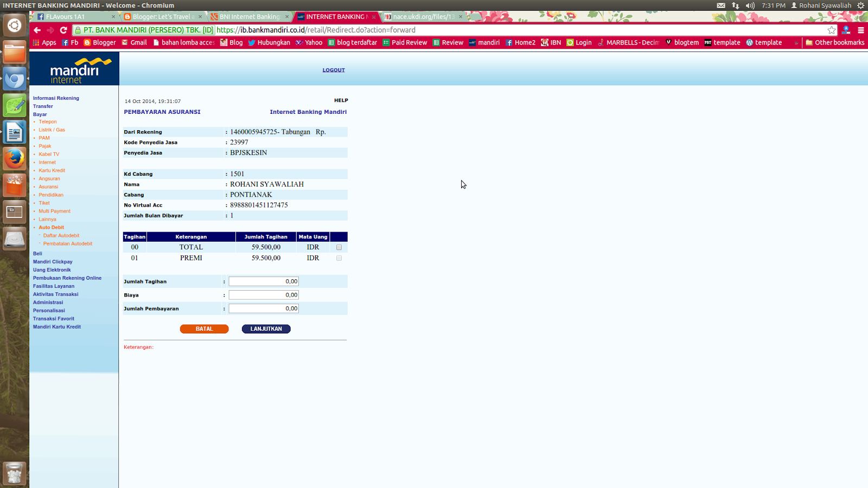The height and width of the screenshot is (488, 868).
Task: Open Transaksi Favorit menu
Action: click(x=54, y=319)
